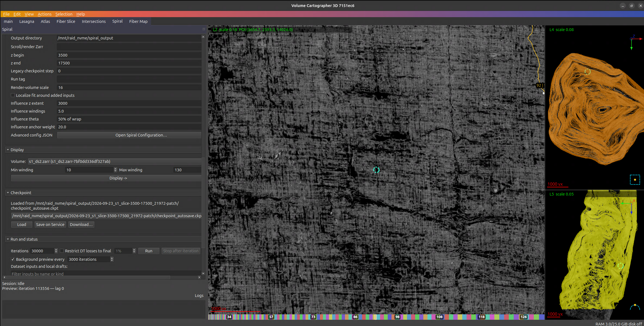The image size is (644, 326).
Task: Uncheck Background preview every checkbox
Action: (13, 259)
